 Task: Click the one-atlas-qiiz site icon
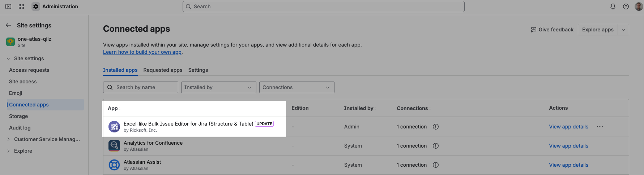[10, 42]
